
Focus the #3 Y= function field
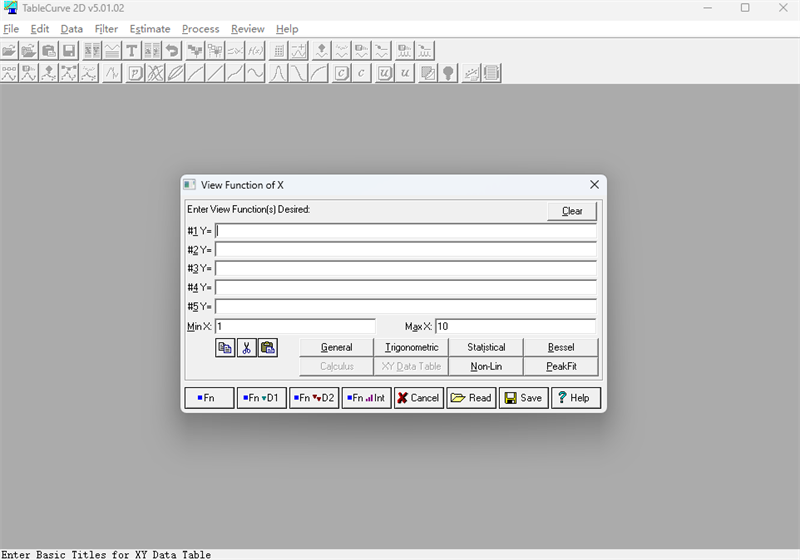pos(406,268)
